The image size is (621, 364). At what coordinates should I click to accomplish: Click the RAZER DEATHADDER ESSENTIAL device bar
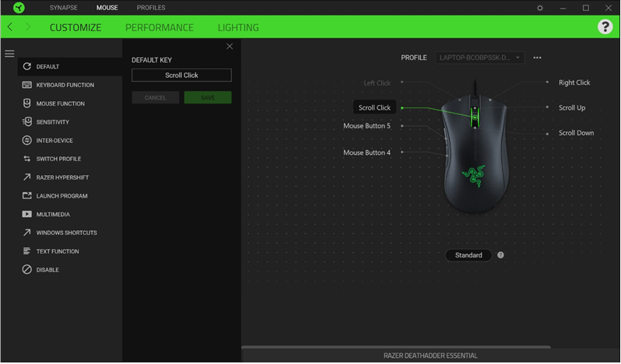430,355
